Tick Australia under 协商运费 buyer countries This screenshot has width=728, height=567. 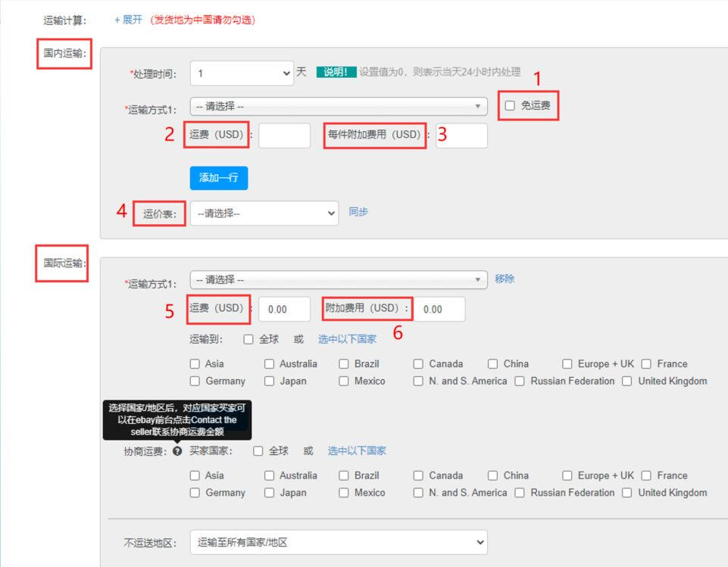point(269,475)
